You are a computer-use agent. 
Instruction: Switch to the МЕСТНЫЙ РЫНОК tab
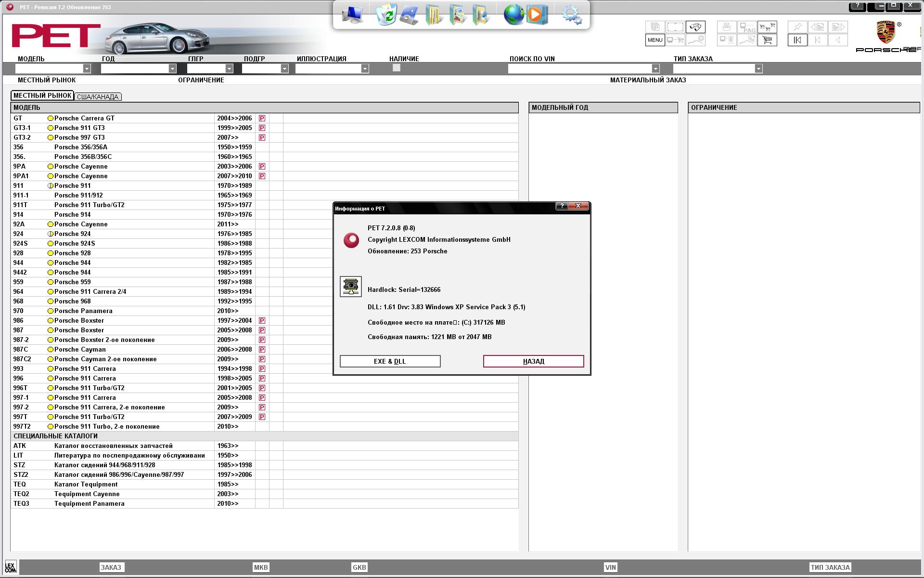tap(42, 95)
